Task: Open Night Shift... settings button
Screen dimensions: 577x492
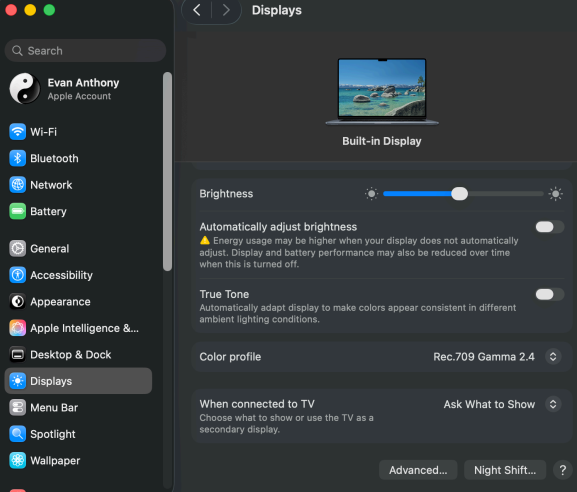Action: (505, 470)
